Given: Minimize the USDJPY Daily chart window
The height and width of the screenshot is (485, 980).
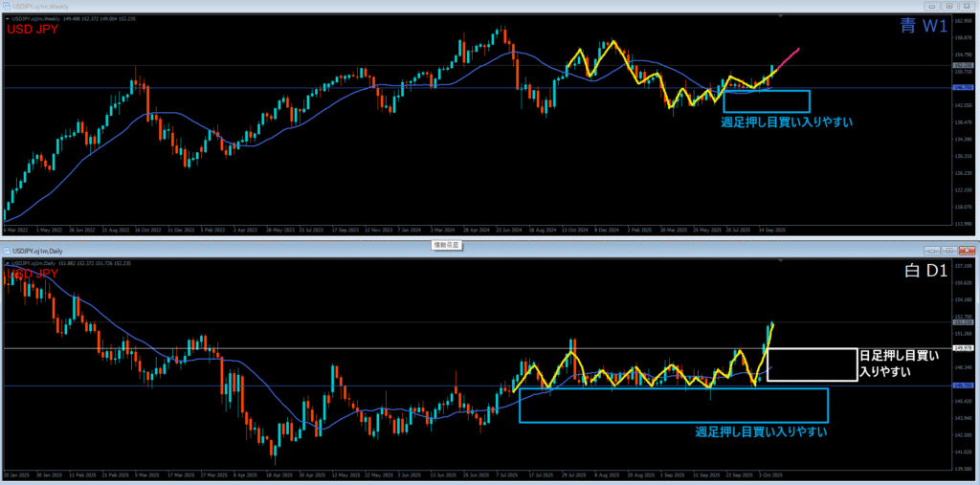Looking at the screenshot, I should pyautogui.click(x=930, y=252).
